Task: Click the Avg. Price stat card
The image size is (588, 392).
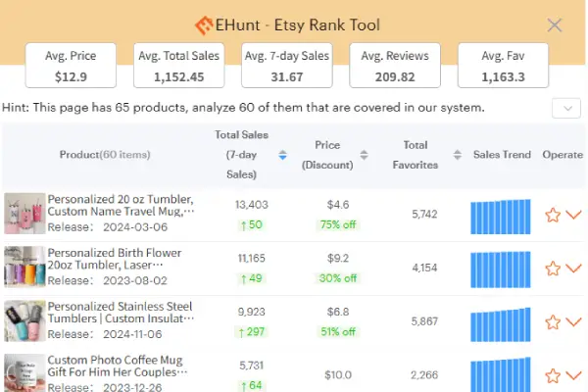Action: [71, 66]
